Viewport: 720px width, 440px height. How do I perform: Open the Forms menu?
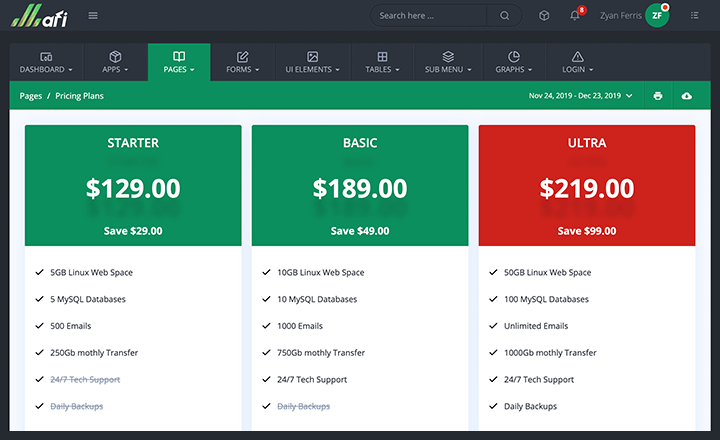(242, 62)
